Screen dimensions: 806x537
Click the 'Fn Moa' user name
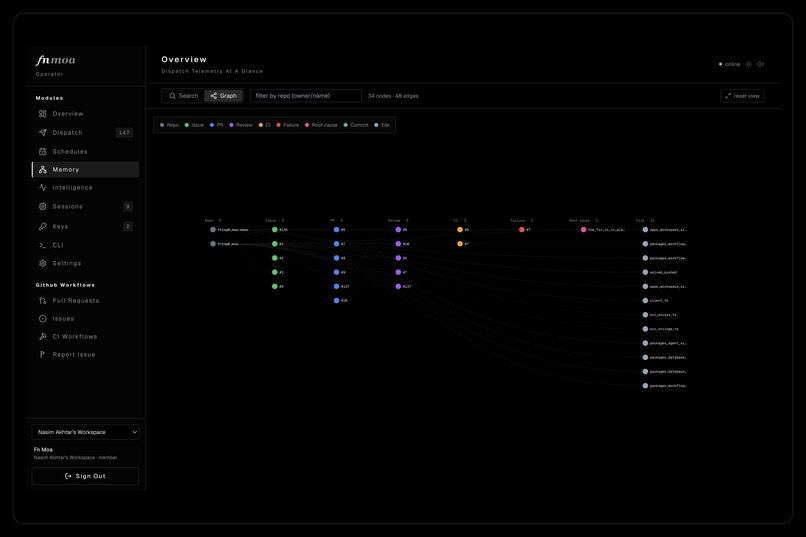[43, 450]
